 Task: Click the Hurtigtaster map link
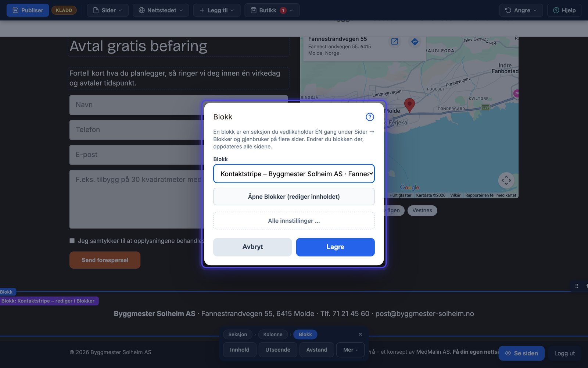(401, 195)
